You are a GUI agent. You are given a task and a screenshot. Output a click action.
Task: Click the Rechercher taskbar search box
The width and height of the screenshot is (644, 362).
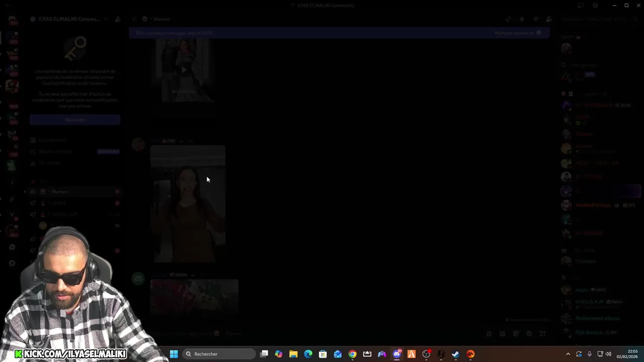point(219,354)
